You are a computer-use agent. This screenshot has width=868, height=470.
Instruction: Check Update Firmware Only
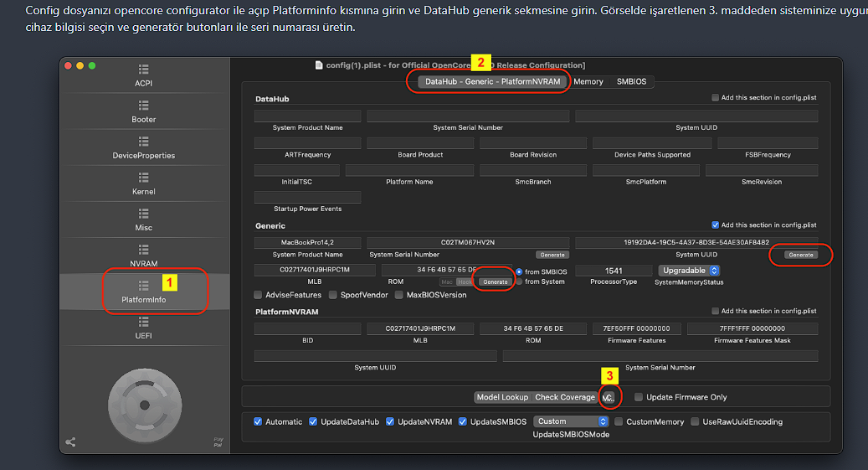pos(639,397)
